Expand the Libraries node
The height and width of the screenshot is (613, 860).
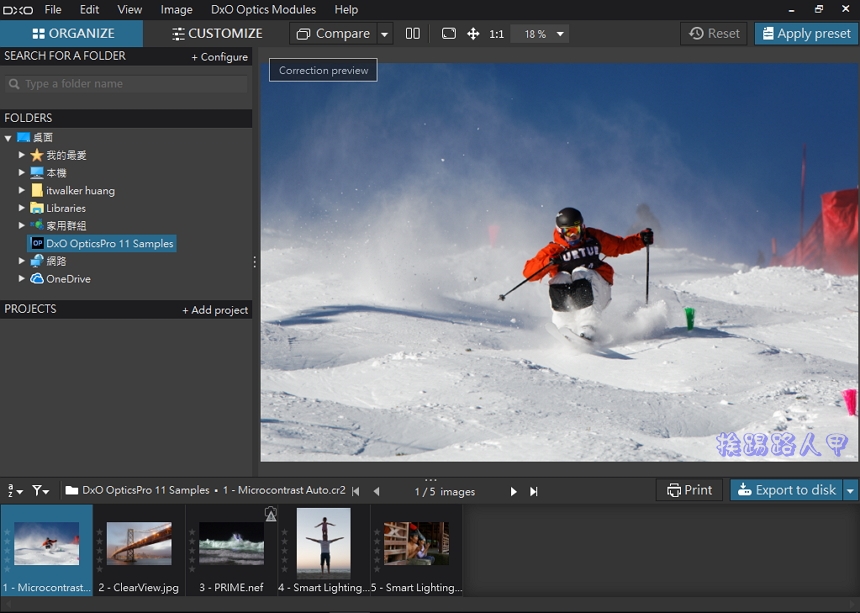21,208
